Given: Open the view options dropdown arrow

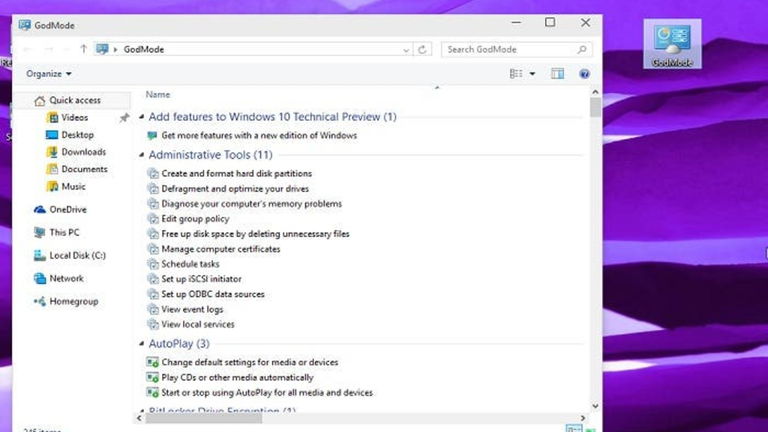Looking at the screenshot, I should [532, 74].
